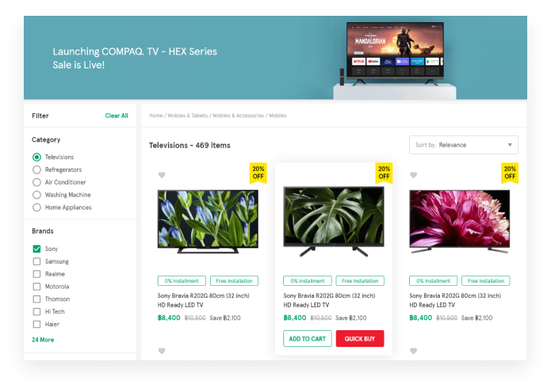Click the ฿8,400 price of the first TV
Screen dimensions: 551x392
[169, 318]
